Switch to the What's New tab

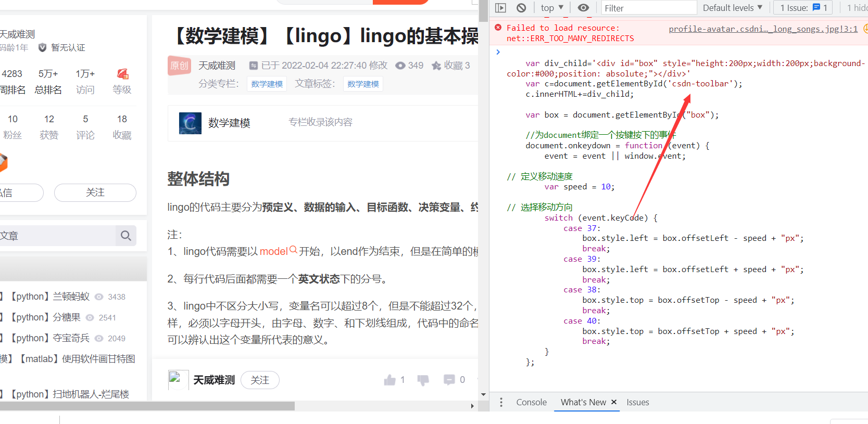click(x=583, y=402)
